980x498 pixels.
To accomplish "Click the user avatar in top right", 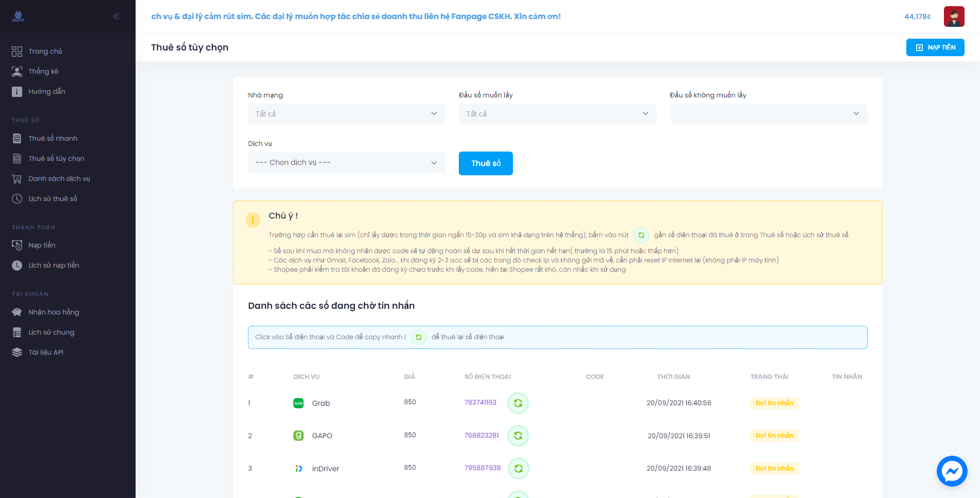I will point(954,16).
